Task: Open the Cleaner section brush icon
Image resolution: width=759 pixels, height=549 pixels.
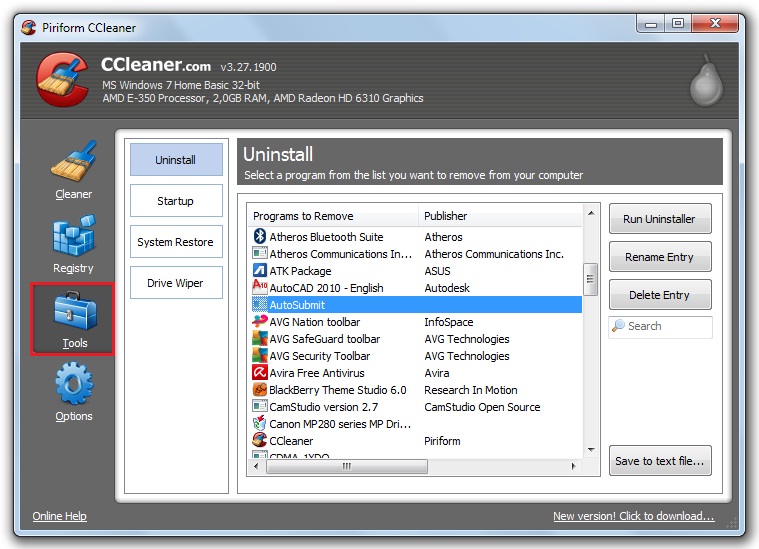Action: 75,161
